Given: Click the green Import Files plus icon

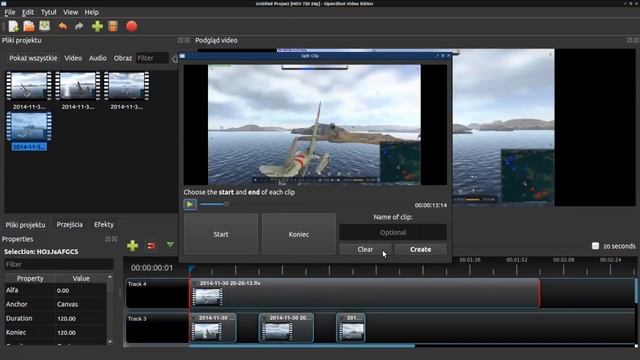Looking at the screenshot, I should tap(97, 27).
